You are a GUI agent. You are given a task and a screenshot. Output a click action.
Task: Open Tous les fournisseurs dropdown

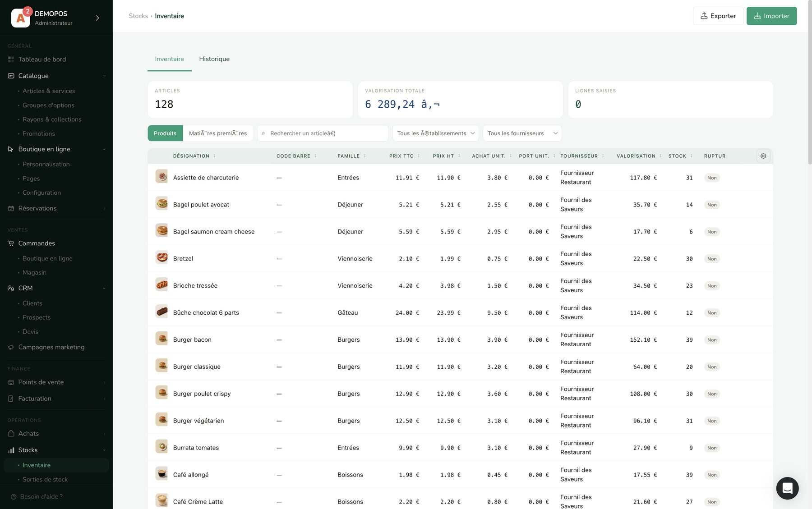pyautogui.click(x=522, y=133)
